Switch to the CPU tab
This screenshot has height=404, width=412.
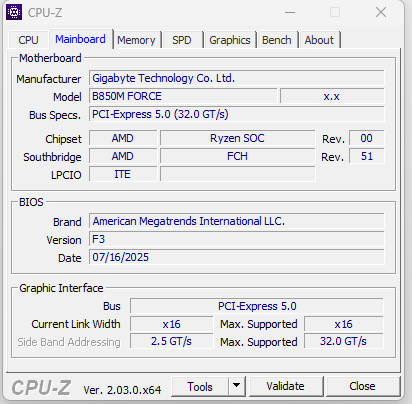pos(28,40)
